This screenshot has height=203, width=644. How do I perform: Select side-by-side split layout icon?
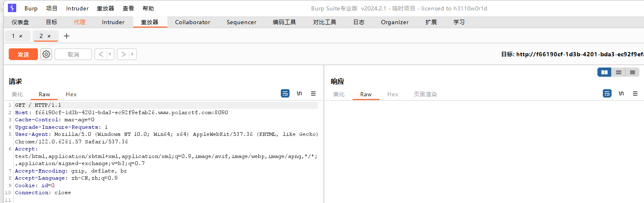tap(604, 72)
